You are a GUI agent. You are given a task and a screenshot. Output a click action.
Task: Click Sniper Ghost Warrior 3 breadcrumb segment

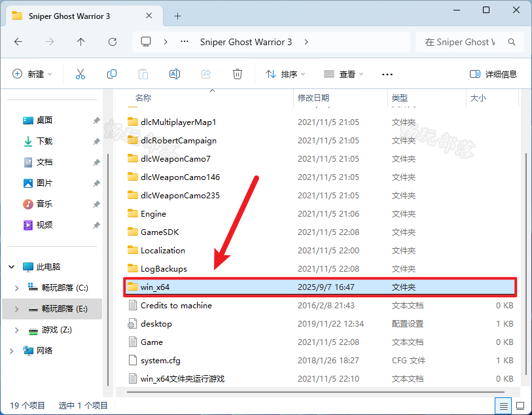246,42
